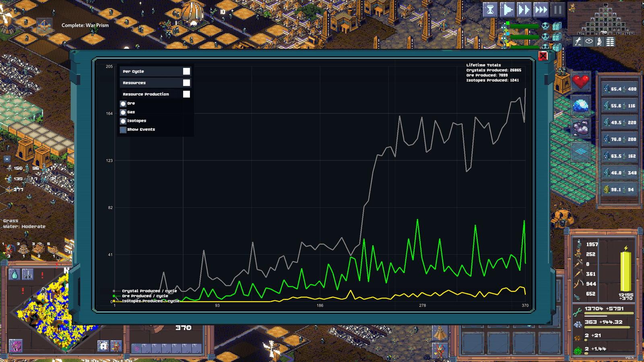The height and width of the screenshot is (362, 644).
Task: Click the water droplet overlay icon
Action: click(14, 275)
